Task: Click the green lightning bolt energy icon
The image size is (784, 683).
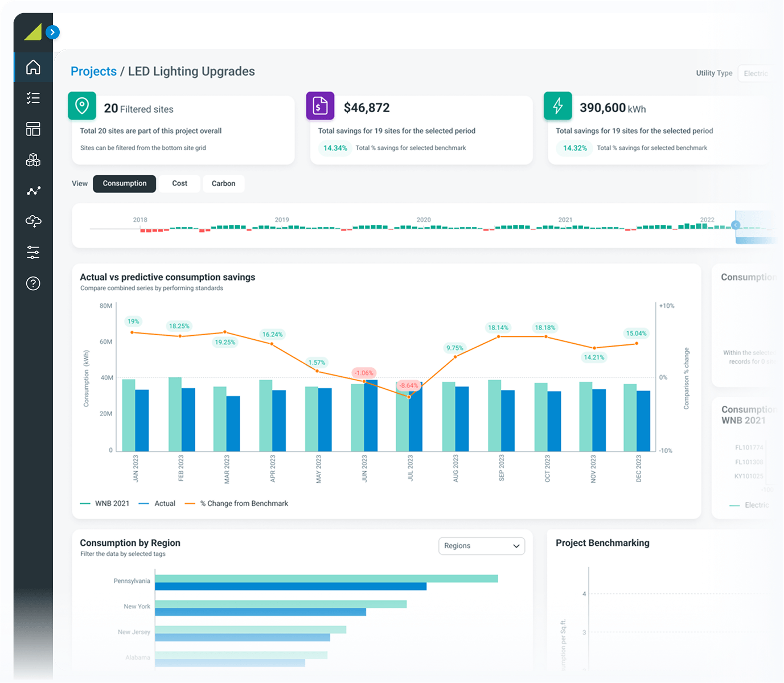Action: point(558,106)
